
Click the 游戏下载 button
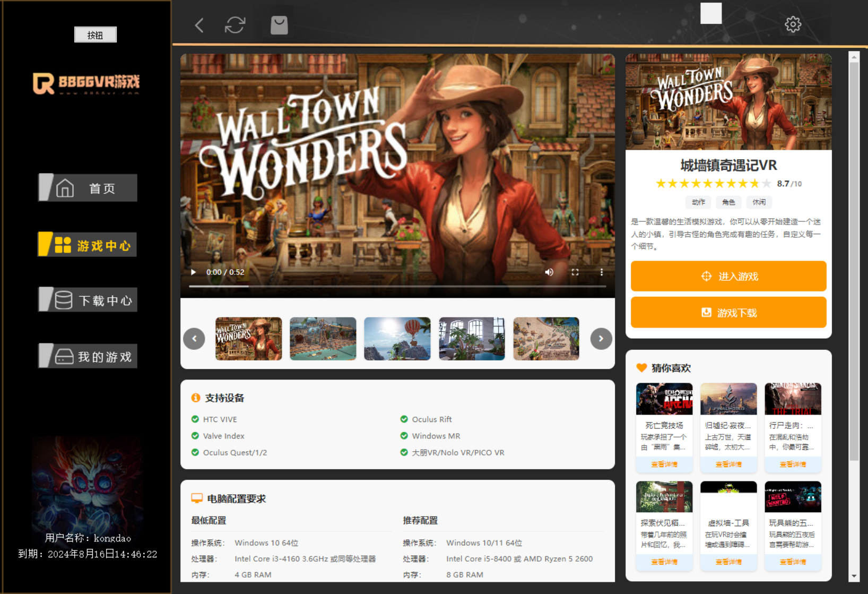point(728,313)
